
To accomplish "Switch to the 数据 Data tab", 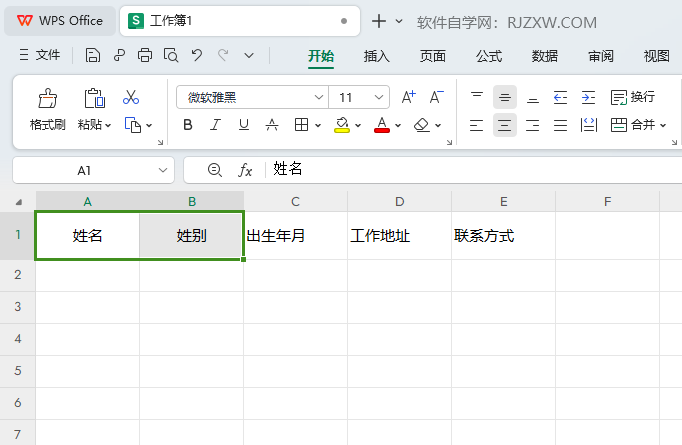I will [545, 56].
